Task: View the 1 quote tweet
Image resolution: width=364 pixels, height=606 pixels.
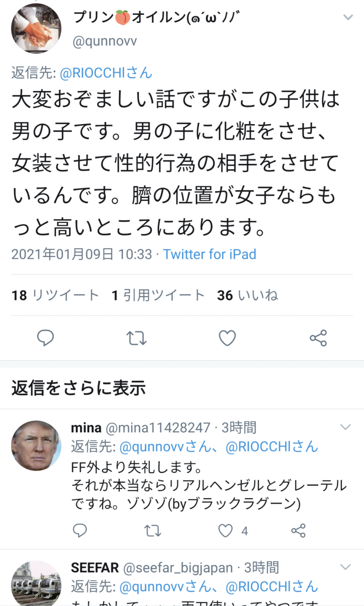Action: tap(158, 295)
